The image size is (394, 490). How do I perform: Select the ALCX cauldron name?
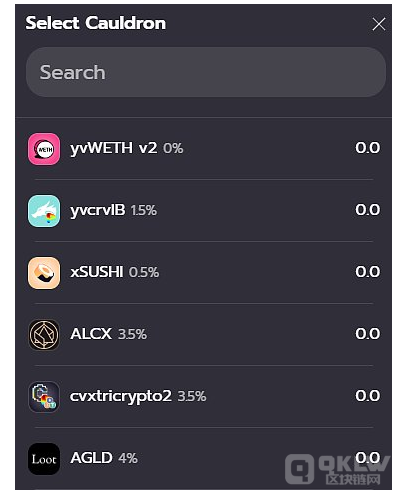(x=91, y=334)
